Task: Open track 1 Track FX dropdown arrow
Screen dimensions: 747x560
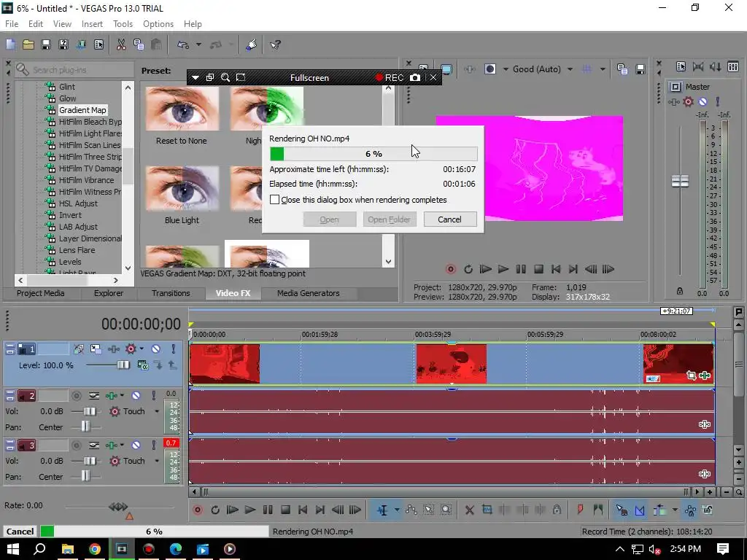Action: (x=142, y=349)
